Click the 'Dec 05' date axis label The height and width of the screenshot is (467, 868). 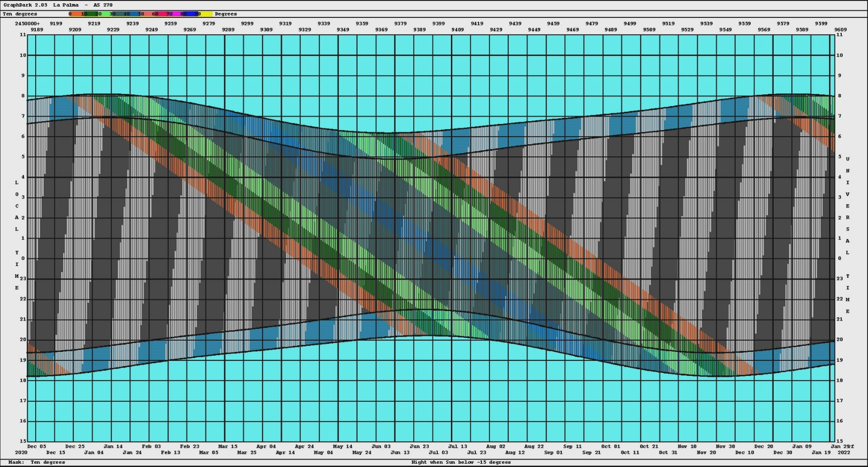(37, 446)
